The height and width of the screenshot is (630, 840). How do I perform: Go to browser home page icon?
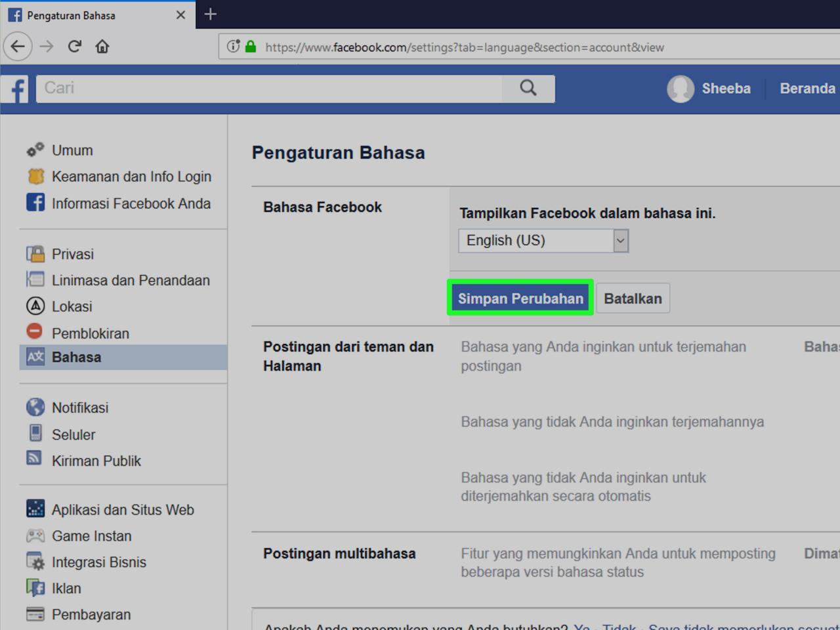pyautogui.click(x=102, y=47)
